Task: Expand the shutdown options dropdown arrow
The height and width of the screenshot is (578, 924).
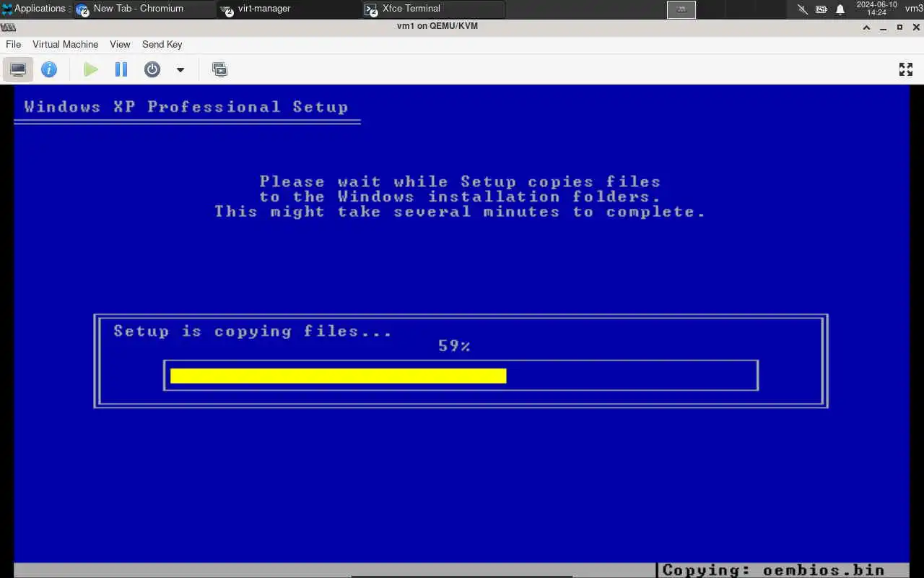Action: coord(180,70)
